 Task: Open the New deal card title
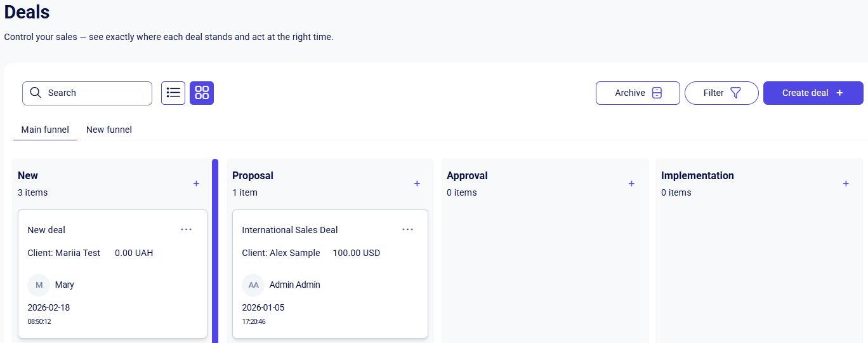pos(46,230)
